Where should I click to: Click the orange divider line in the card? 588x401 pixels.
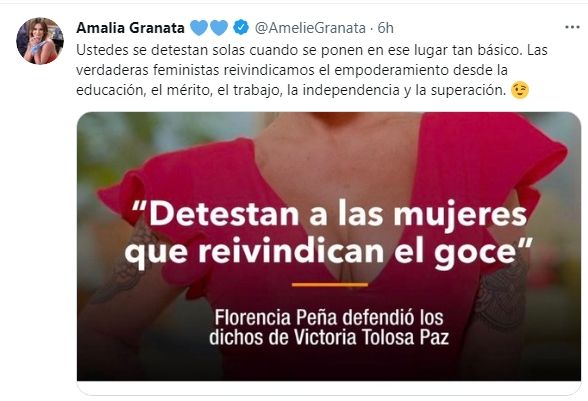pyautogui.click(x=330, y=285)
